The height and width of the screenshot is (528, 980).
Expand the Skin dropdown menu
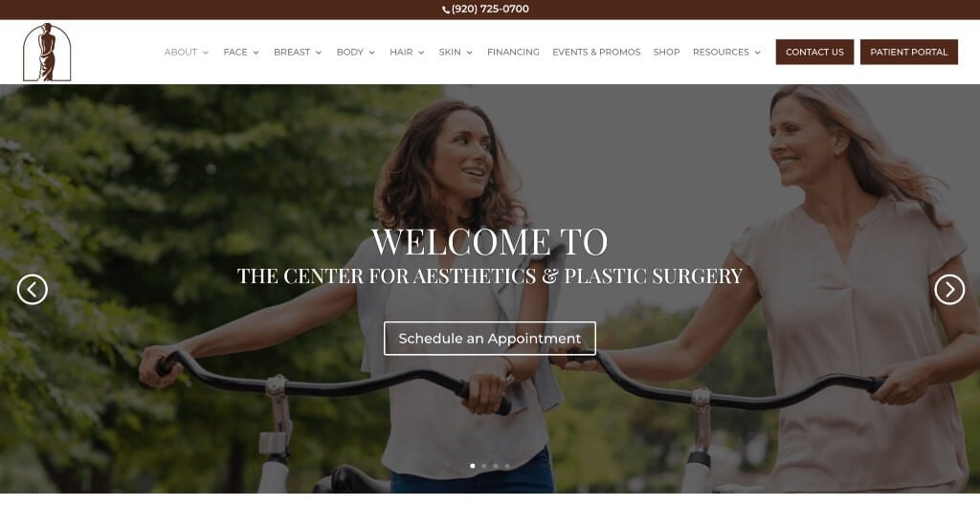click(x=456, y=52)
